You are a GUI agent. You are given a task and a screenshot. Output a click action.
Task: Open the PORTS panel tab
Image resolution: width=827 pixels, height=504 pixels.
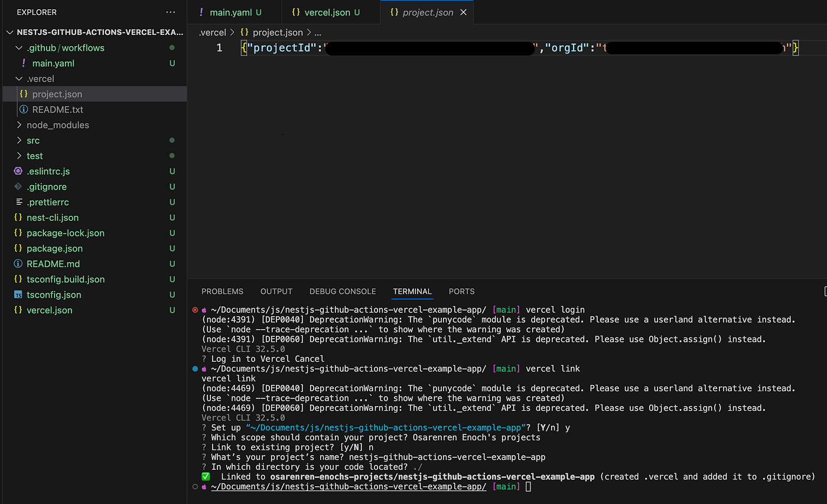coord(461,292)
